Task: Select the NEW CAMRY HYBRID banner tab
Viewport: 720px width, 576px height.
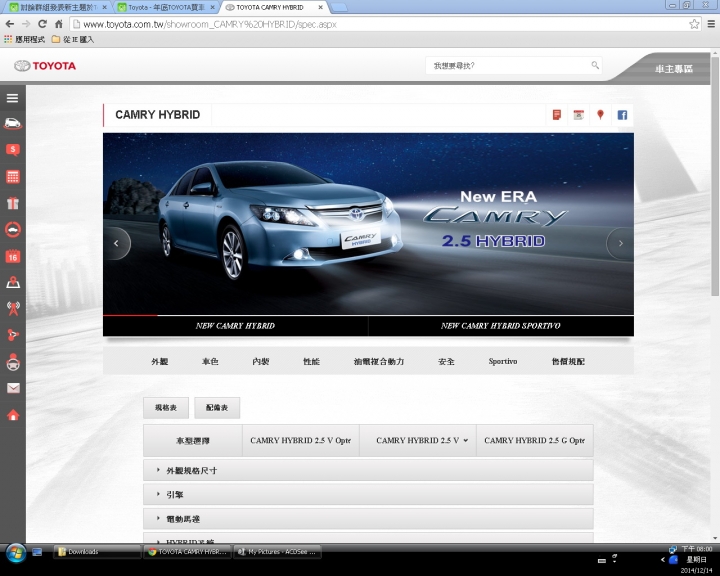Action: pos(235,326)
